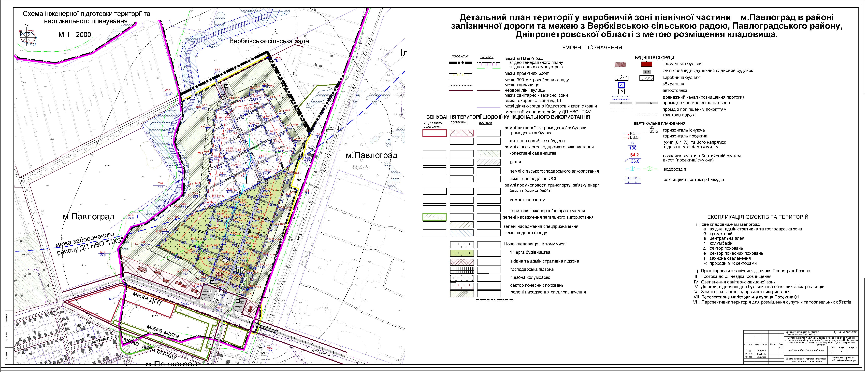The width and height of the screenshot is (868, 372).
Task: Select the КЖ garden house symbol in the legend
Action: [x=647, y=72]
